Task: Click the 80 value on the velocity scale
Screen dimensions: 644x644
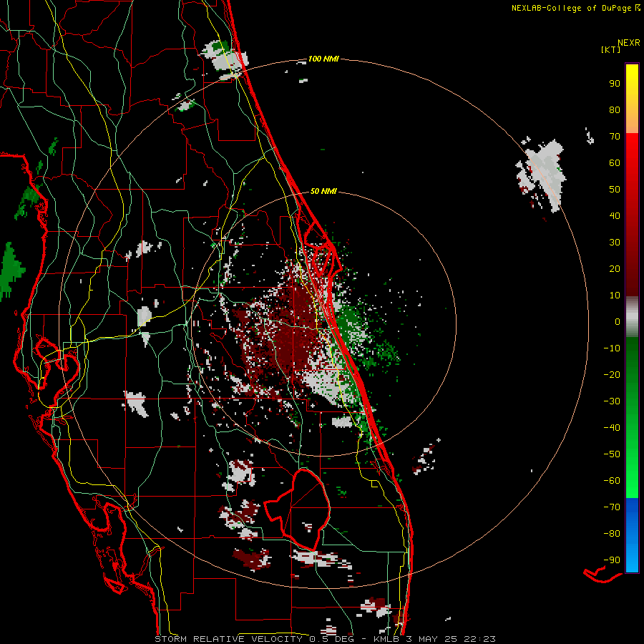Action: 615,110
